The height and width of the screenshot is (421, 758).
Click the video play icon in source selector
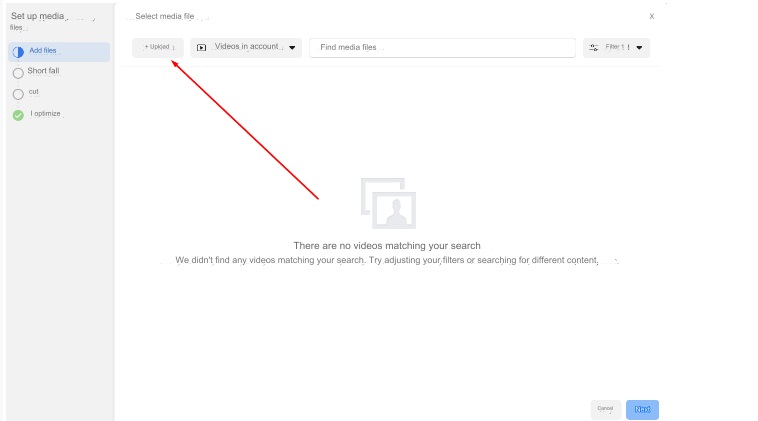[x=201, y=47]
